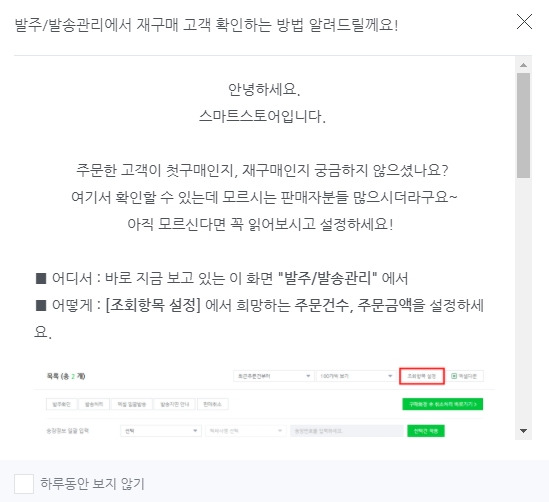549x502 pixels.
Task: Close the 재구매 고객 notice popup
Action: (524, 22)
